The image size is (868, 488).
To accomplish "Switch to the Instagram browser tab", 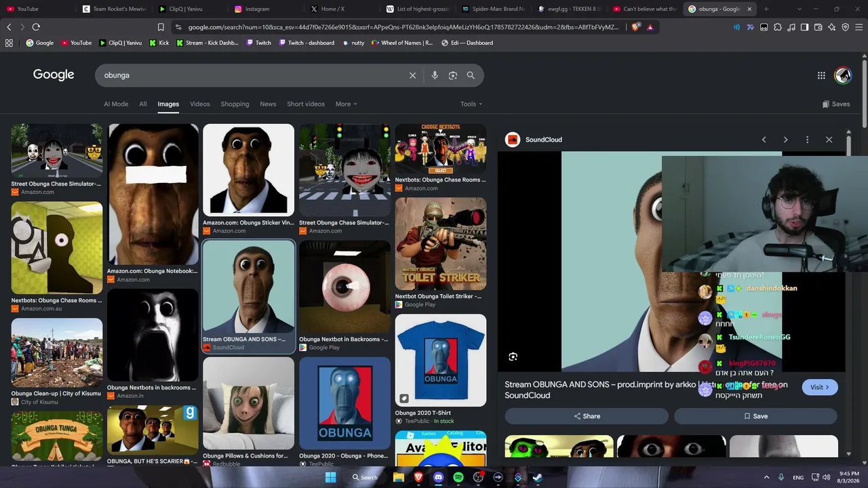I will pyautogui.click(x=265, y=9).
